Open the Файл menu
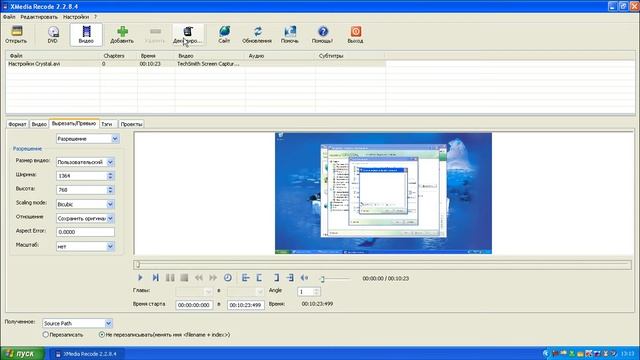The width and height of the screenshot is (640, 360). [x=9, y=17]
